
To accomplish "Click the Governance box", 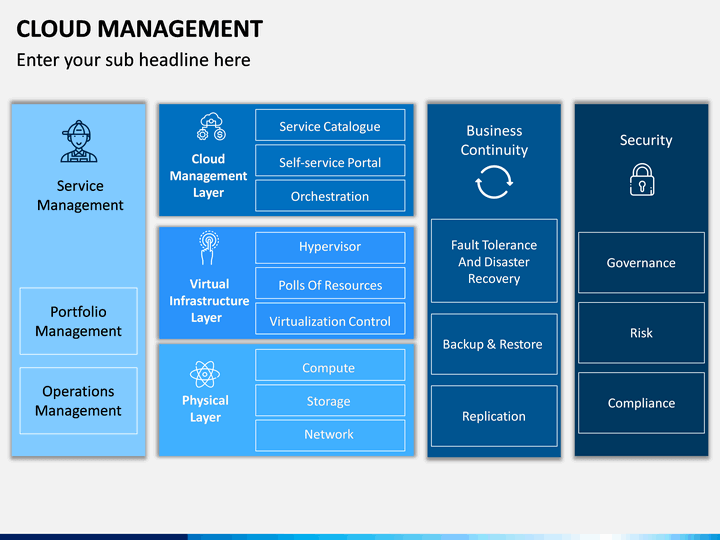I will [x=641, y=263].
